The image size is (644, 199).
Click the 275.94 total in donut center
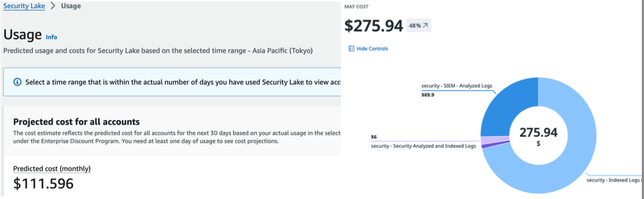tap(539, 132)
